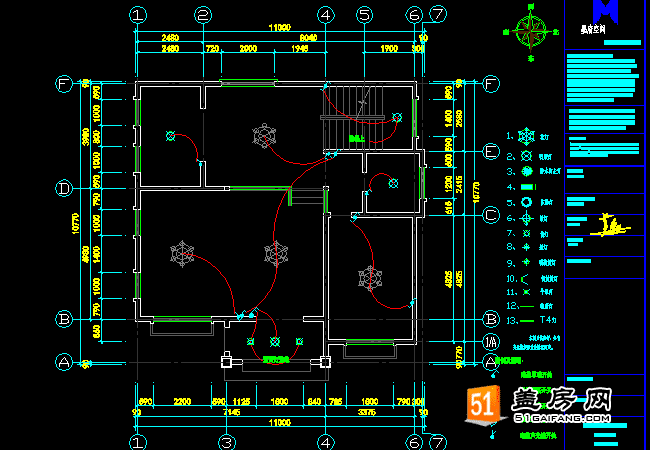650x450 pixels.
Task: Click the green compass rose symbol
Action: [x=526, y=31]
